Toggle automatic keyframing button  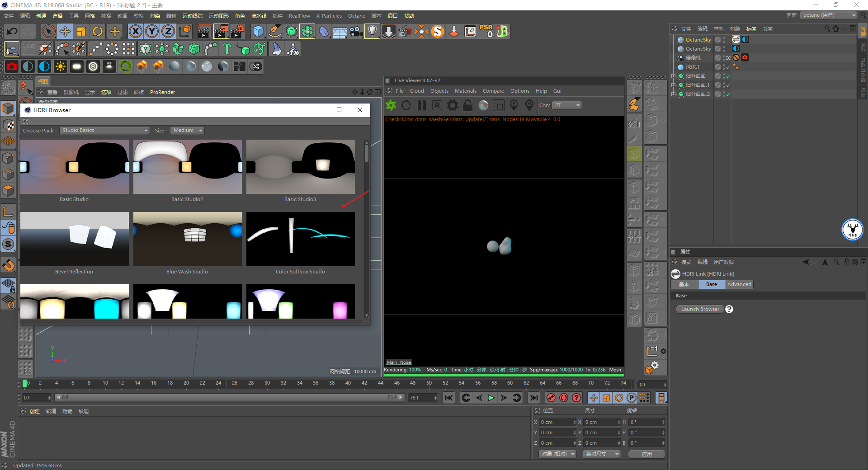coord(564,398)
